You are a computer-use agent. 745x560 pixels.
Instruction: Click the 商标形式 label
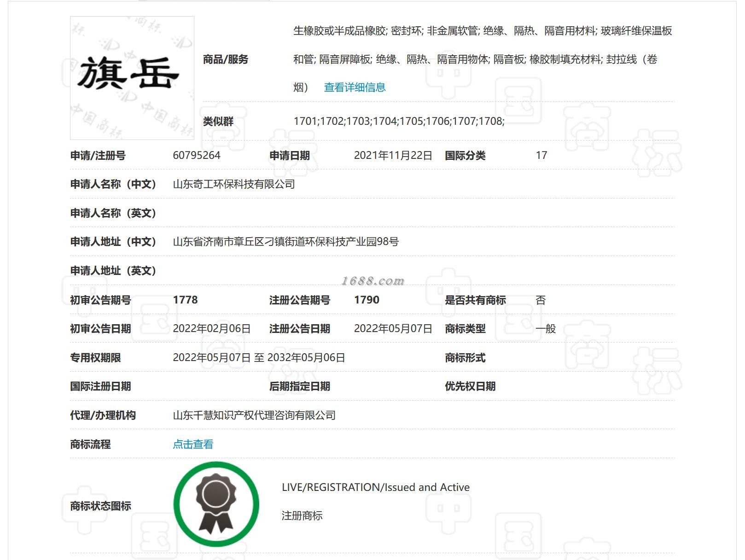tap(465, 358)
